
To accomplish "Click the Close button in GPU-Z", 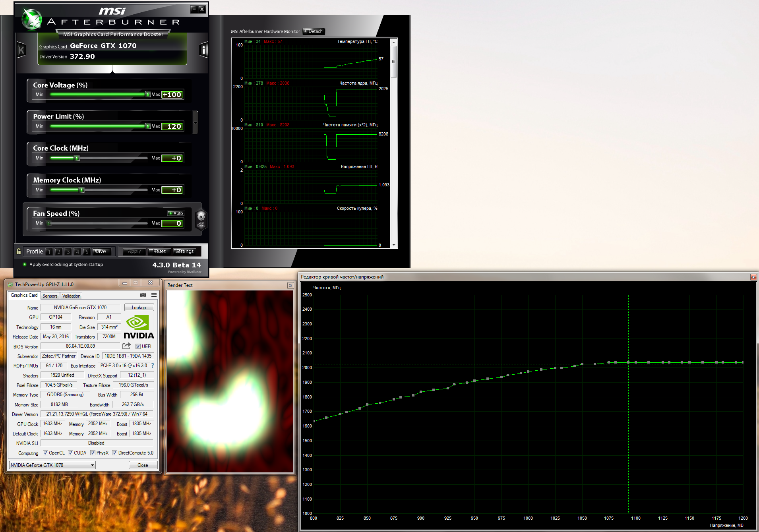I will click(143, 465).
